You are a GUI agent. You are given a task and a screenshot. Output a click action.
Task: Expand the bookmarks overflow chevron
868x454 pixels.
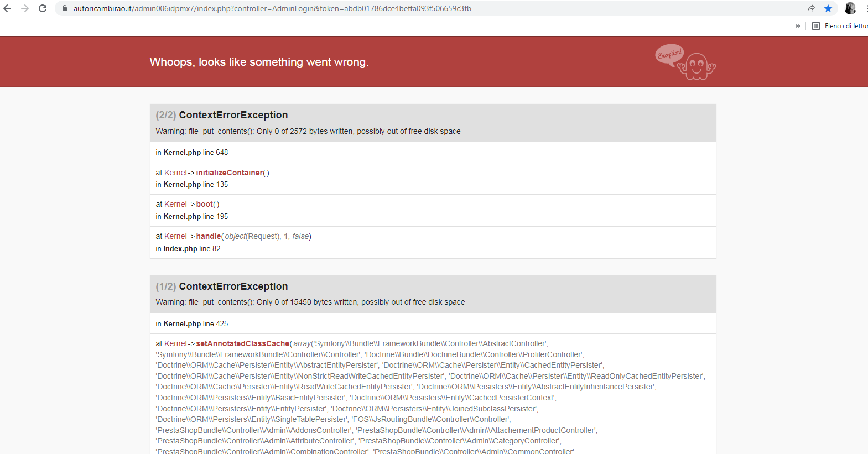coord(798,26)
